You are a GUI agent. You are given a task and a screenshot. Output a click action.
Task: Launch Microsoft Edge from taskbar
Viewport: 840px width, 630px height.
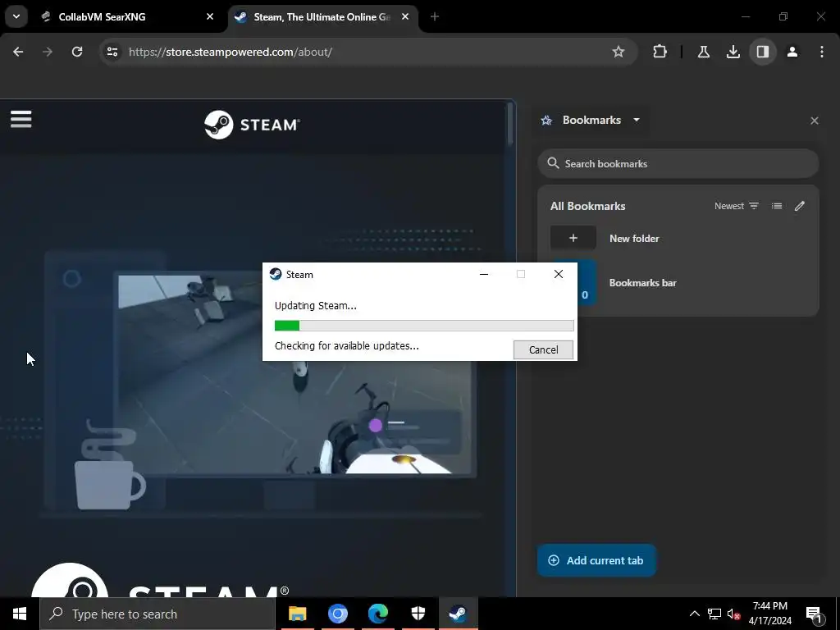click(377, 614)
